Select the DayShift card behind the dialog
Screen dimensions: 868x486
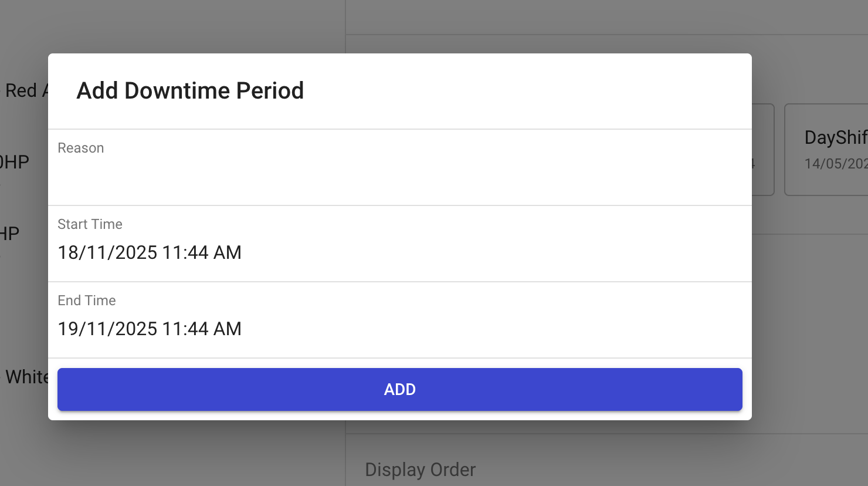[827, 150]
